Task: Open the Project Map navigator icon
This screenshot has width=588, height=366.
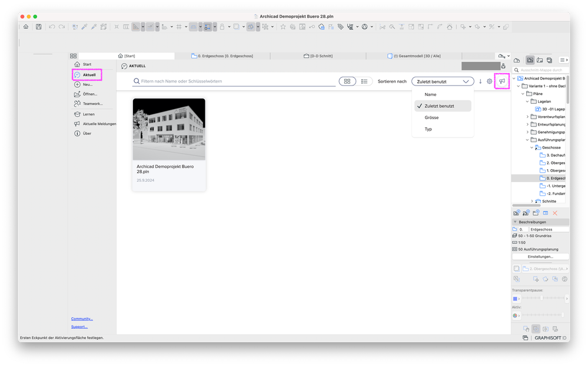Action: 517,60
